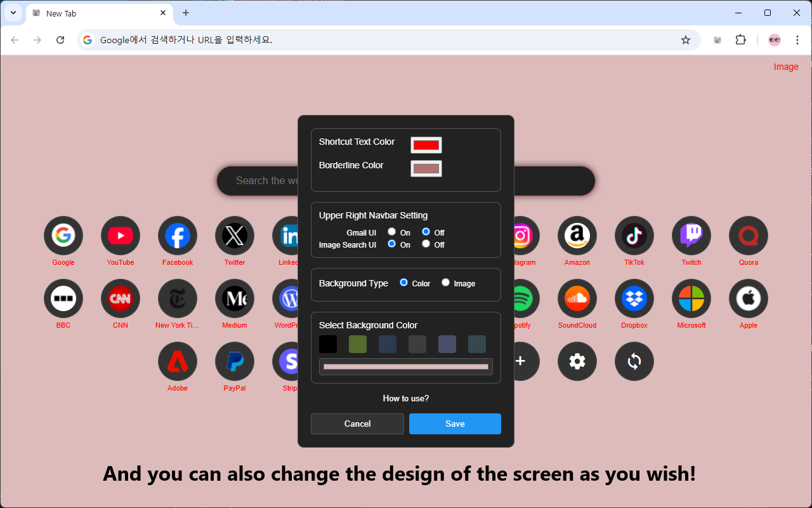This screenshot has height=508, width=812.
Task: Click the add shortcut plus icon
Action: [x=521, y=361]
